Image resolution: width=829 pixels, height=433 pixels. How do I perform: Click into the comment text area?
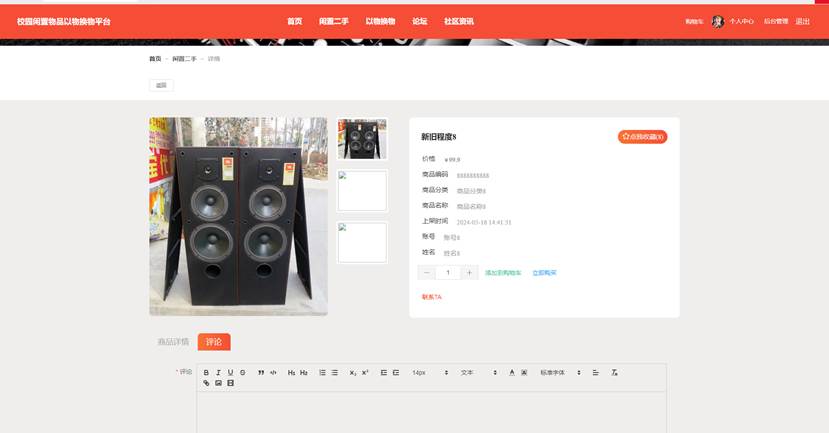pyautogui.click(x=431, y=412)
